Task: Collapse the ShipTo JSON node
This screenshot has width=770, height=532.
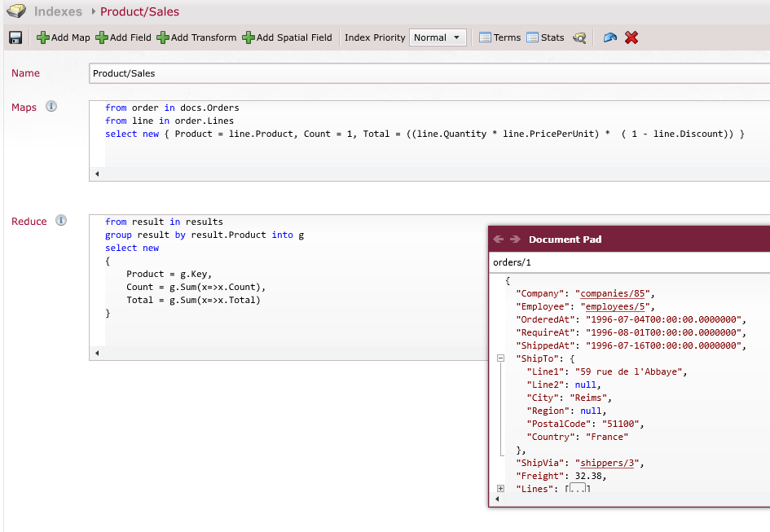Action: tap(500, 358)
